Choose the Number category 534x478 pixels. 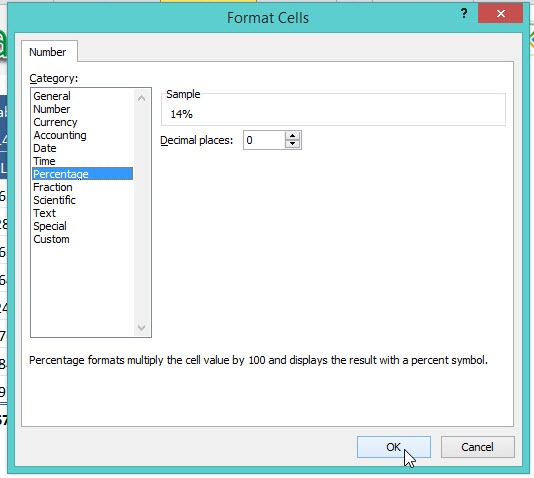click(52, 109)
